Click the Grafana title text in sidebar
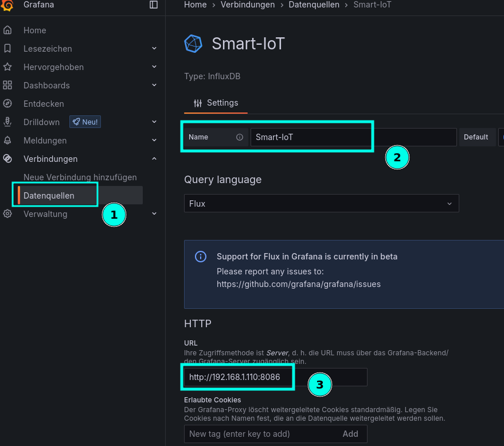This screenshot has width=504, height=446. pos(38,5)
